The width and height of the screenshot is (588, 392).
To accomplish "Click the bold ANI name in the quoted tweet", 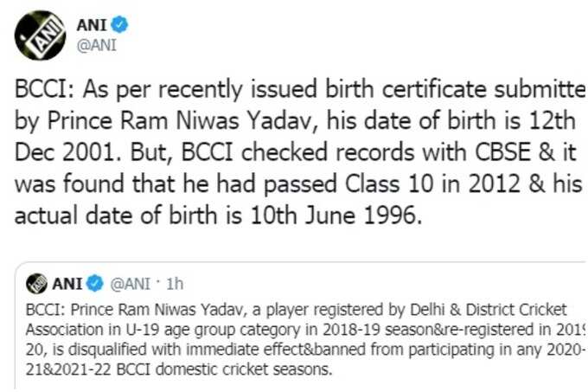I will click(67, 284).
